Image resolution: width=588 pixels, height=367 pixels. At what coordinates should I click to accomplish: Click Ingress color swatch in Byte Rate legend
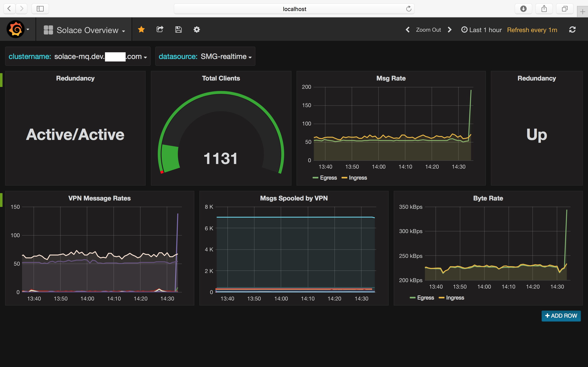pos(441,298)
